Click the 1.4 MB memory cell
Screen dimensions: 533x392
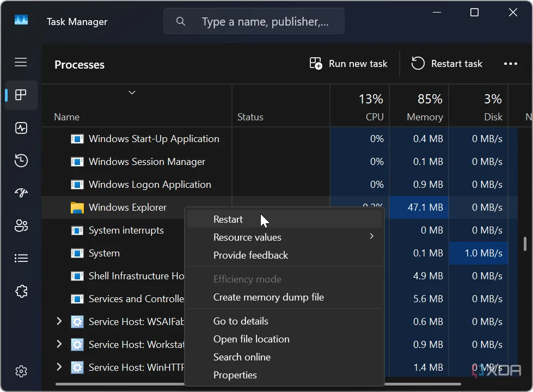click(x=419, y=367)
